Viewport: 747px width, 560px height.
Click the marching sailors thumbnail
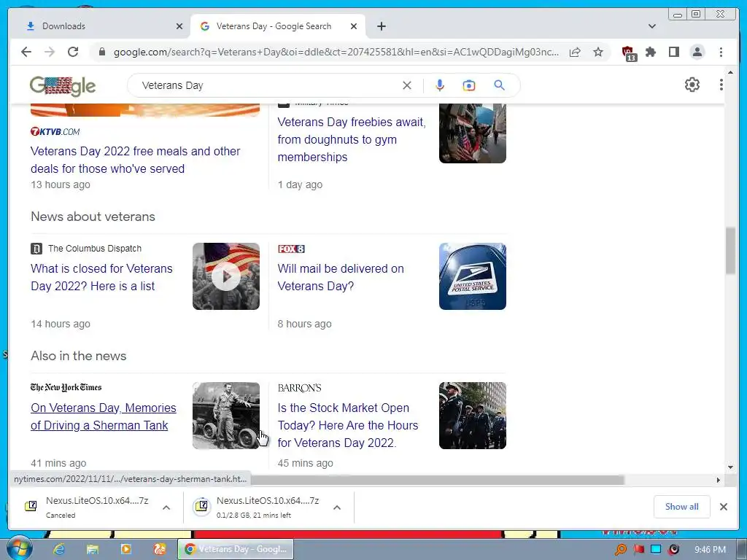click(473, 416)
